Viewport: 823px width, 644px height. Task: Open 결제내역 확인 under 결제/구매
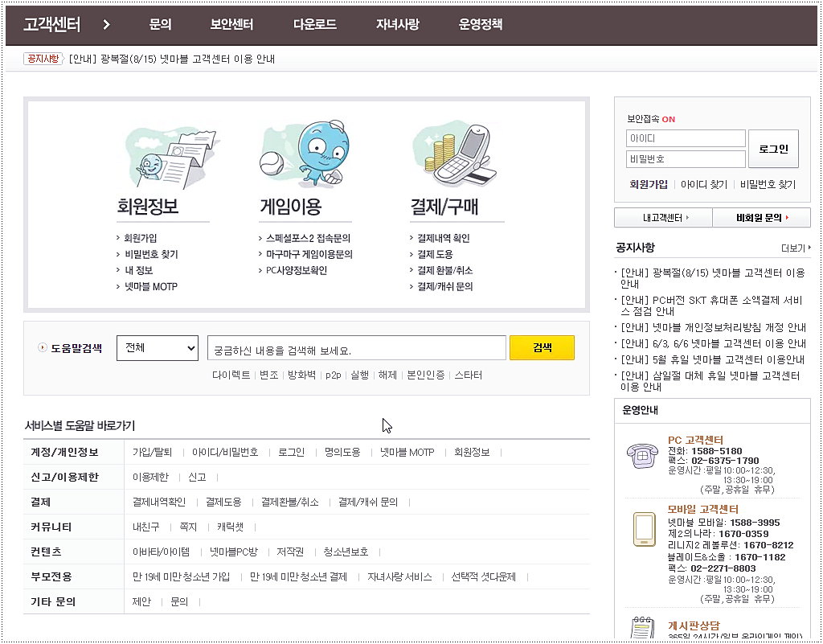coord(444,238)
